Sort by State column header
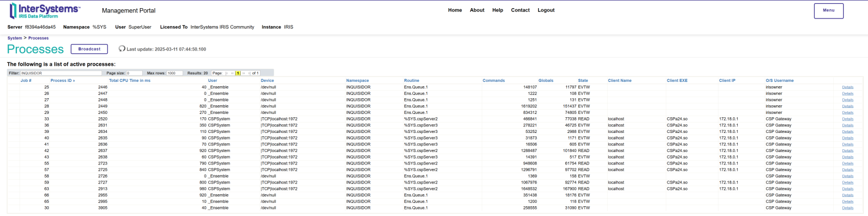868x216 pixels. tap(583, 80)
